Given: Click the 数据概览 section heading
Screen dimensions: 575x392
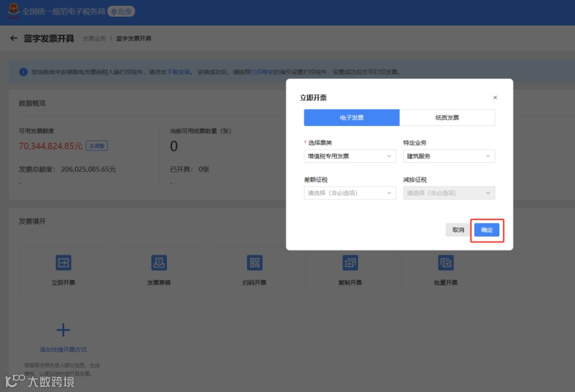Looking at the screenshot, I should point(32,103).
